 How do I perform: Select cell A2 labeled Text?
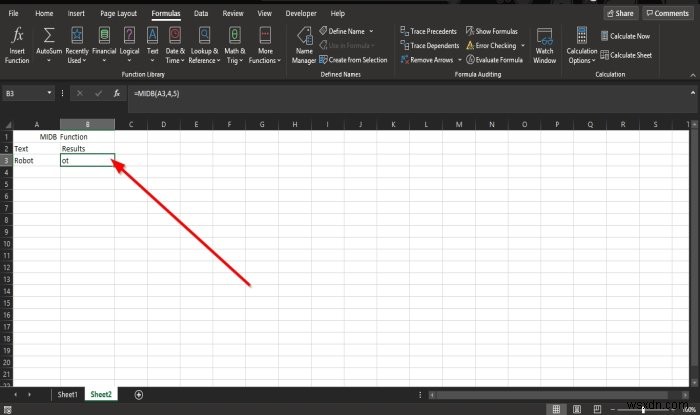pyautogui.click(x=37, y=149)
